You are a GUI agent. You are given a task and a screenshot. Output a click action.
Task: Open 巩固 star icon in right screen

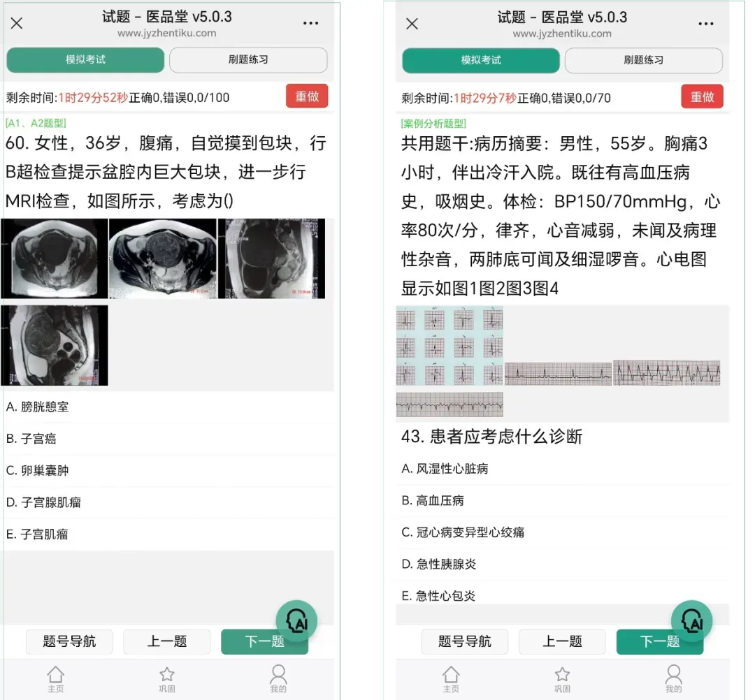point(562,679)
